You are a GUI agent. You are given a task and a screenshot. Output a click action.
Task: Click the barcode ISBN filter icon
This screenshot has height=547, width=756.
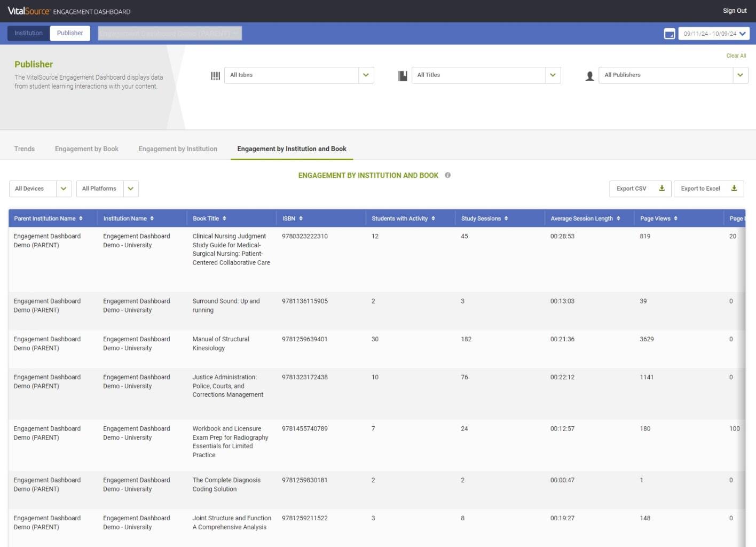(x=215, y=76)
